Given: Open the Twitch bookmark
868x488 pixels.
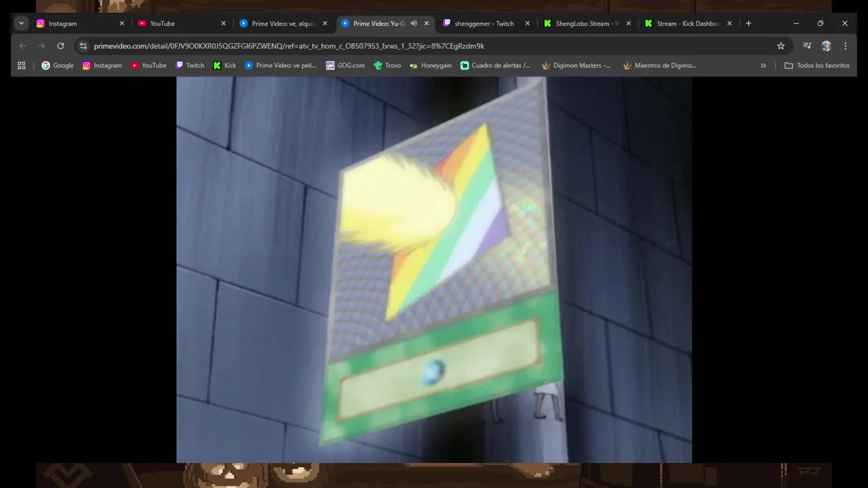Looking at the screenshot, I should point(189,66).
